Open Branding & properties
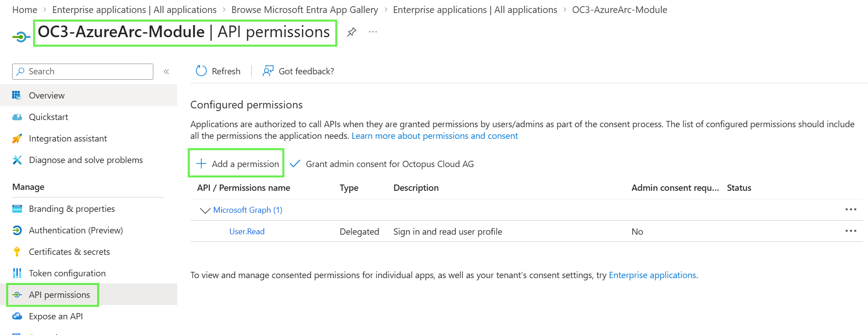The height and width of the screenshot is (335, 868). click(x=89, y=209)
